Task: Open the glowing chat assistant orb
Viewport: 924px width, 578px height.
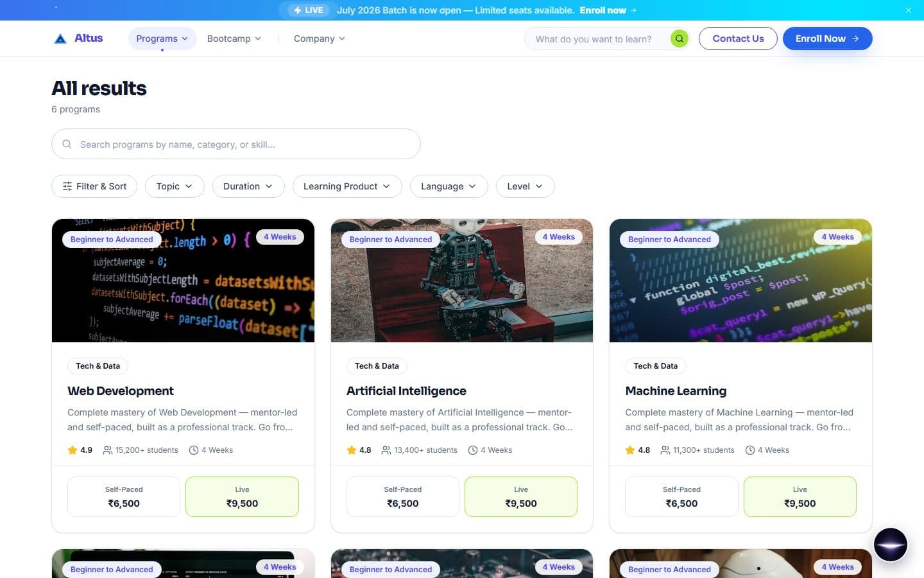Action: pos(890,544)
